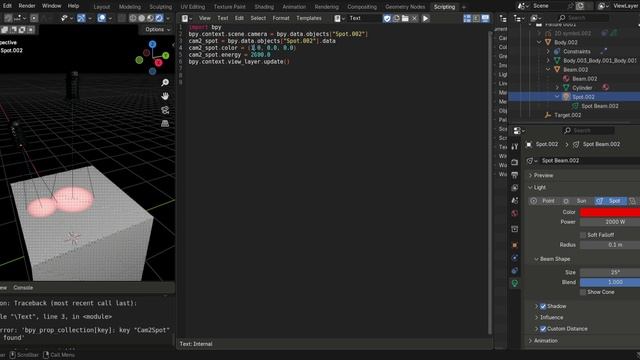Open the Object Constraints properties tab icon
The height and width of the screenshot is (360, 640).
coord(515,271)
